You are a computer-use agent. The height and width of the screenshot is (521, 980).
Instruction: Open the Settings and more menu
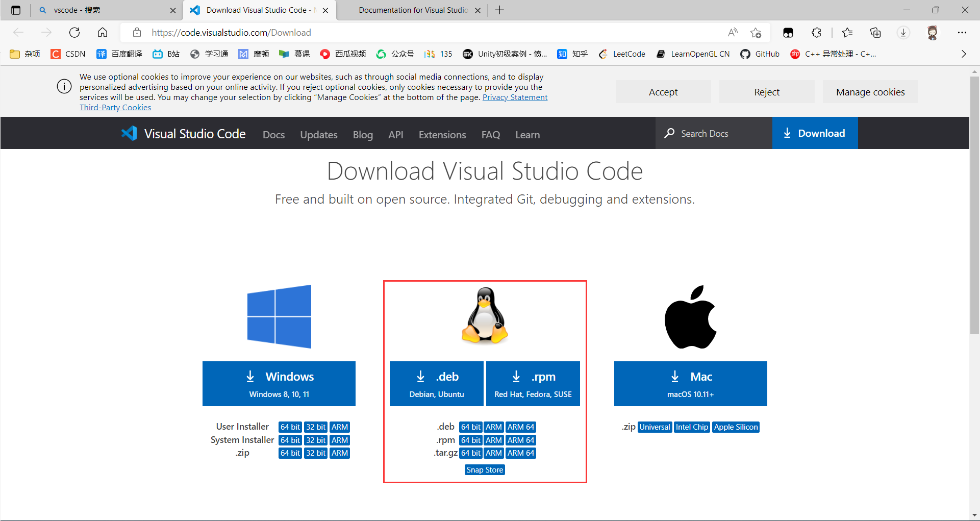(x=963, y=32)
